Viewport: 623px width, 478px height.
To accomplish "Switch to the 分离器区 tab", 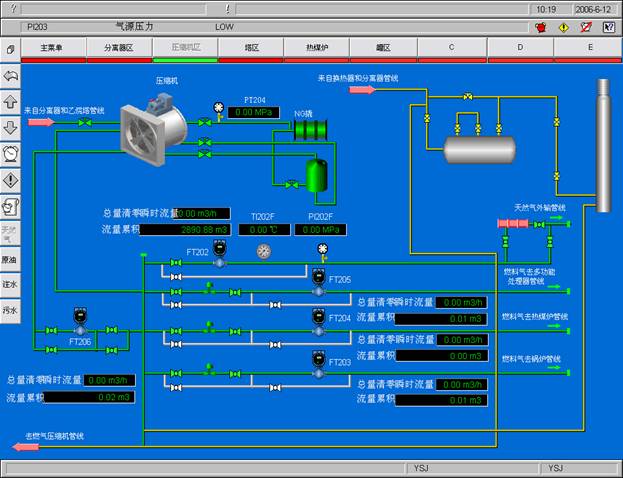I will coord(119,48).
